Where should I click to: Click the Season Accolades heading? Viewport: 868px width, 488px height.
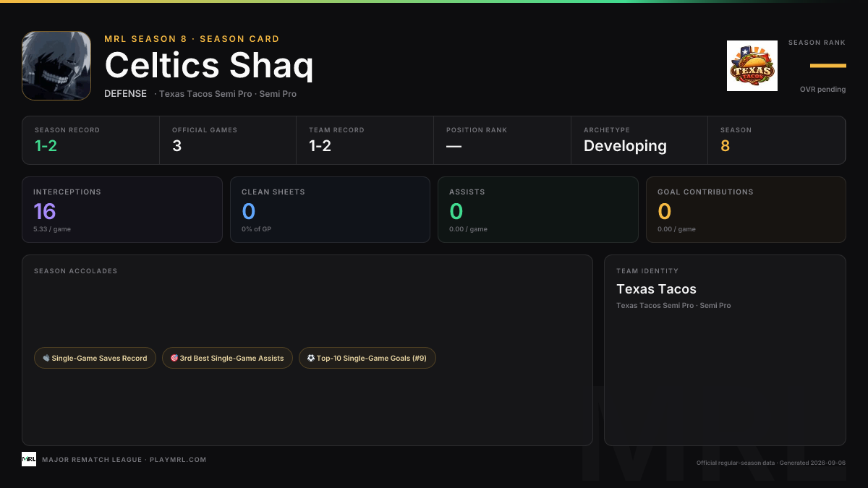[75, 271]
